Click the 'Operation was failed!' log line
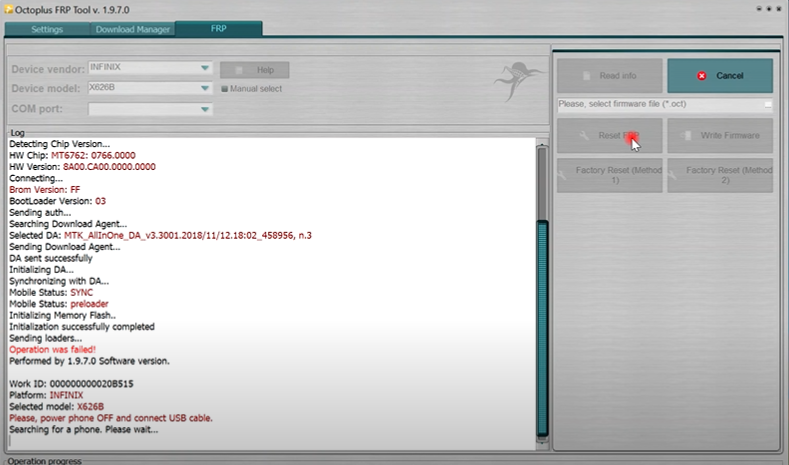This screenshot has height=465, width=789. (52, 350)
